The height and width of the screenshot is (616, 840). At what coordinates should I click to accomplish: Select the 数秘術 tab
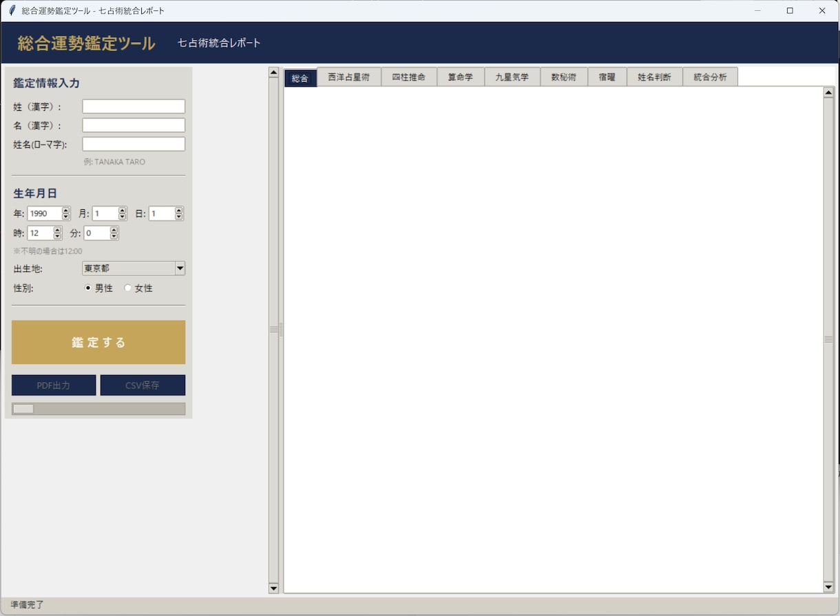tap(564, 77)
